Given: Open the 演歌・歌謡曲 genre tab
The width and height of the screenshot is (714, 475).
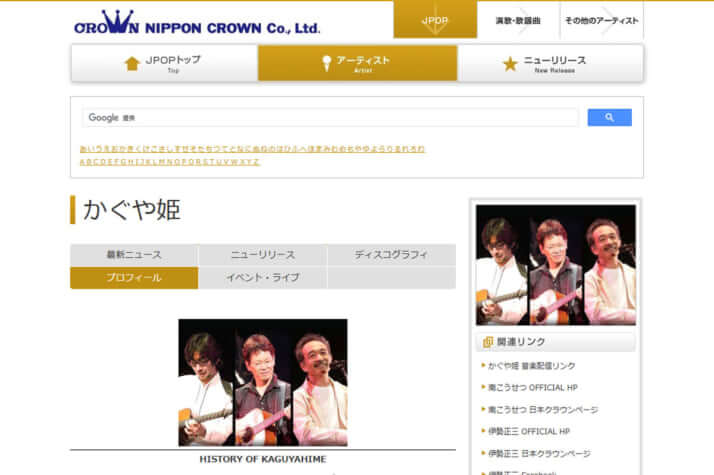Looking at the screenshot, I should click(x=518, y=20).
